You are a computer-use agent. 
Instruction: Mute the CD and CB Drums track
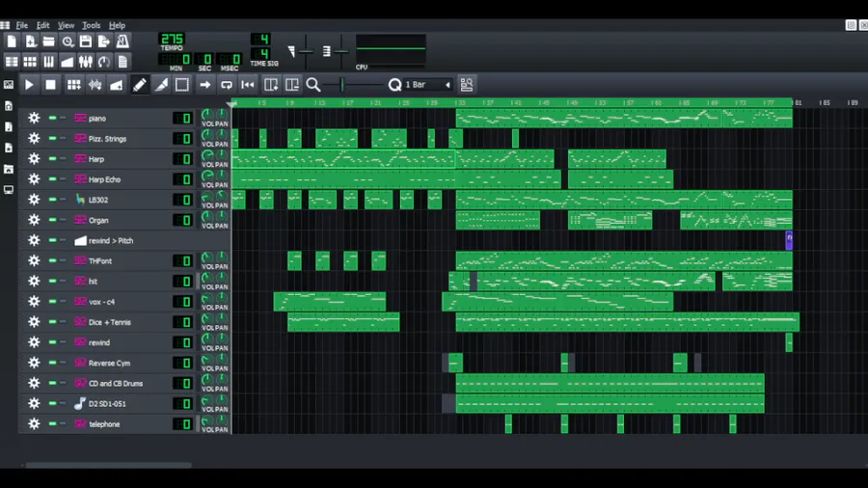[53, 383]
